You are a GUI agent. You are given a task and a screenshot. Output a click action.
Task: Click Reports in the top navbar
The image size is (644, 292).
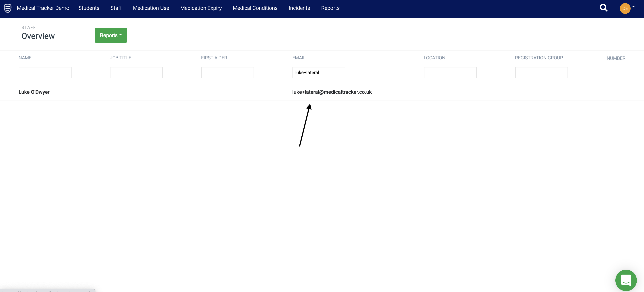[x=330, y=8]
